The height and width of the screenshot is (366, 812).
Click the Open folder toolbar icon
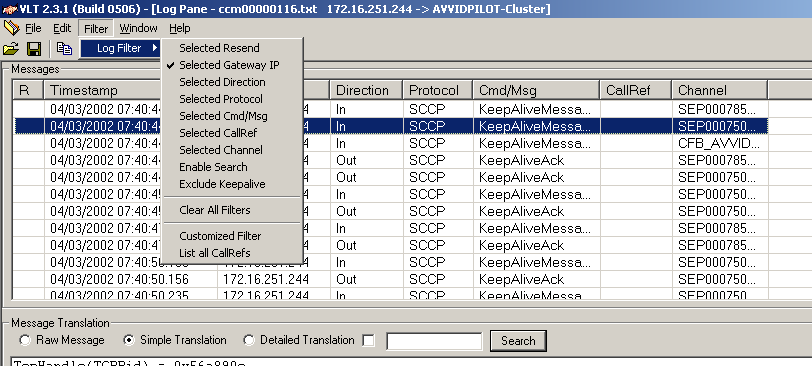(x=11, y=49)
